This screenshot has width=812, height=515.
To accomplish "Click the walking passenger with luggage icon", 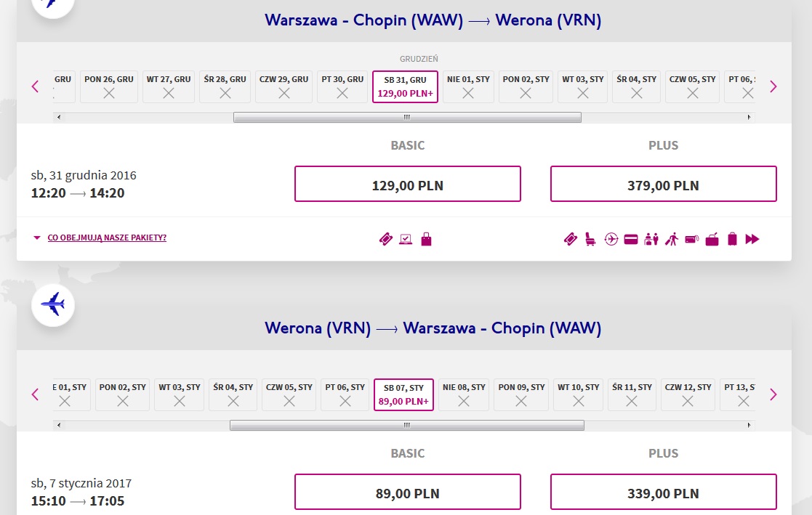I will [672, 239].
